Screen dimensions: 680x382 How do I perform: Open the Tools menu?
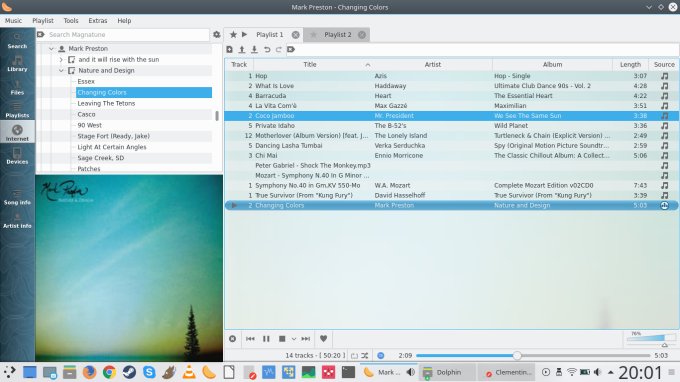[71, 20]
